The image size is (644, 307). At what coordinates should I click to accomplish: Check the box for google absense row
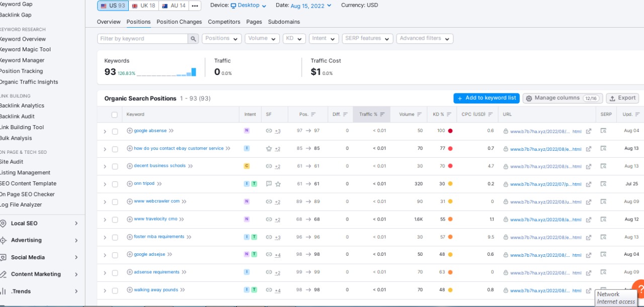tap(115, 132)
